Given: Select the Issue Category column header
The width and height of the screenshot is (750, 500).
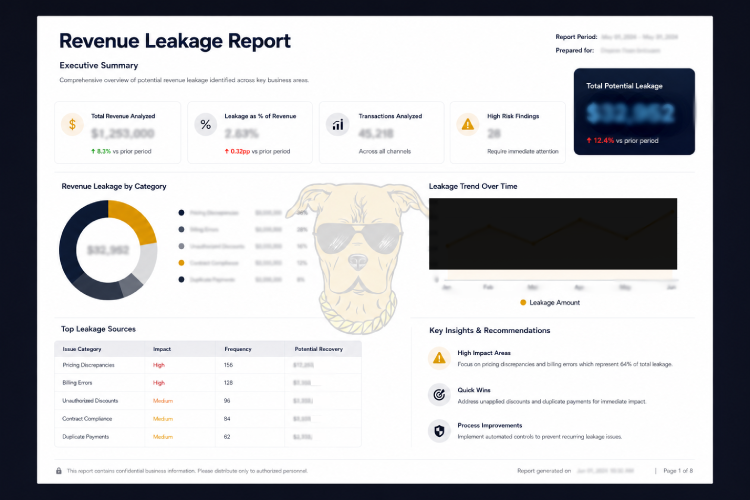Looking at the screenshot, I should (x=82, y=349).
